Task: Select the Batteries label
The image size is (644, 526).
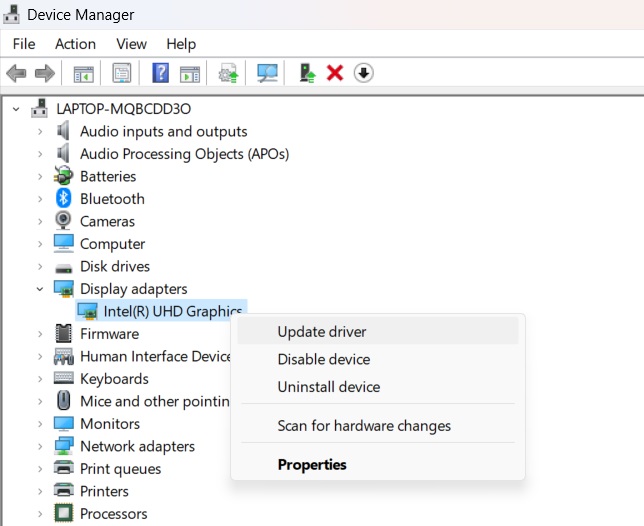Action: tap(108, 176)
